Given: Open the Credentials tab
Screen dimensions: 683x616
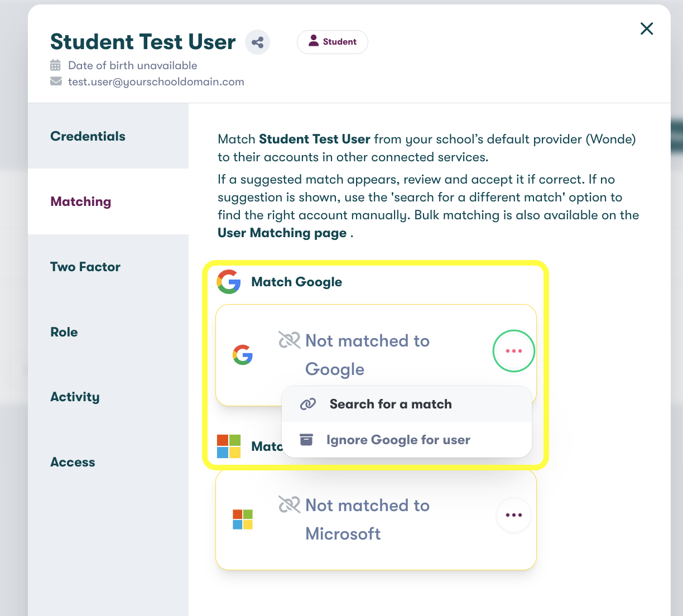Looking at the screenshot, I should point(88,136).
